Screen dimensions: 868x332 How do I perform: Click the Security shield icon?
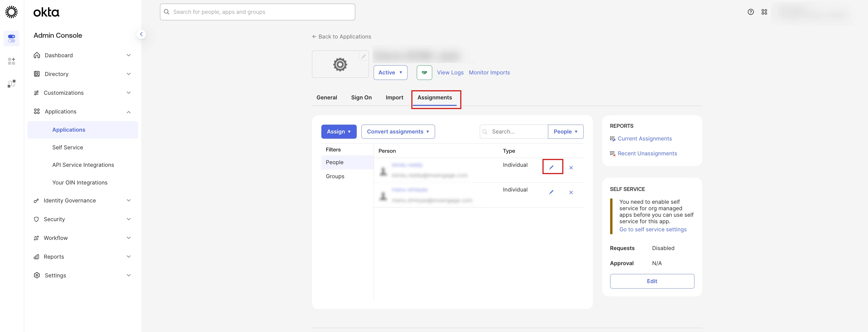(x=36, y=219)
